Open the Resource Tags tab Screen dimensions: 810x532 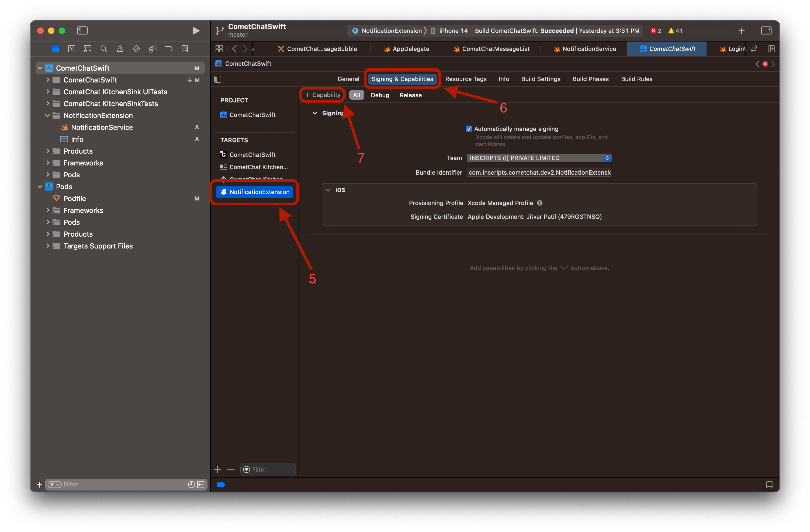[466, 79]
